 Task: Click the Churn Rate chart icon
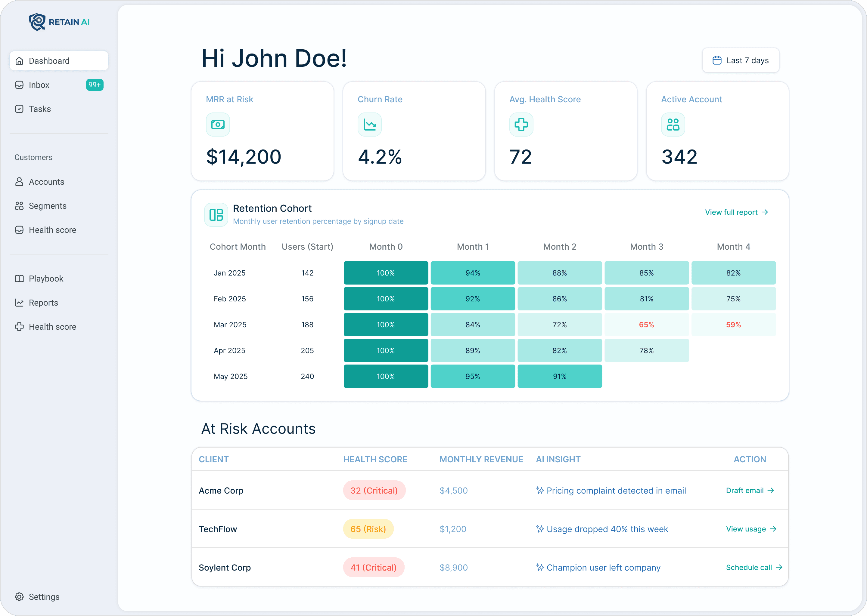[369, 125]
